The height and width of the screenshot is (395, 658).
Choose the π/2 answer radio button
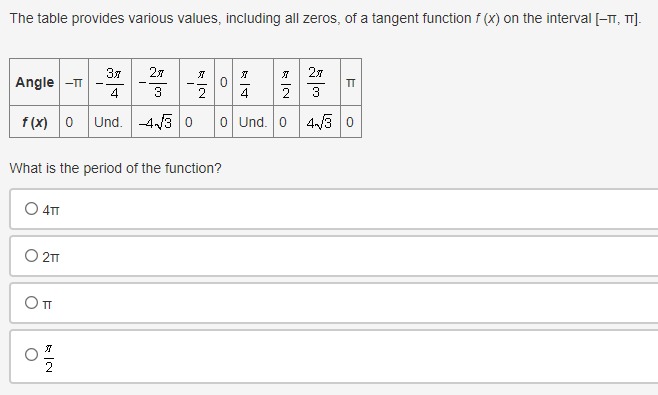[31, 355]
